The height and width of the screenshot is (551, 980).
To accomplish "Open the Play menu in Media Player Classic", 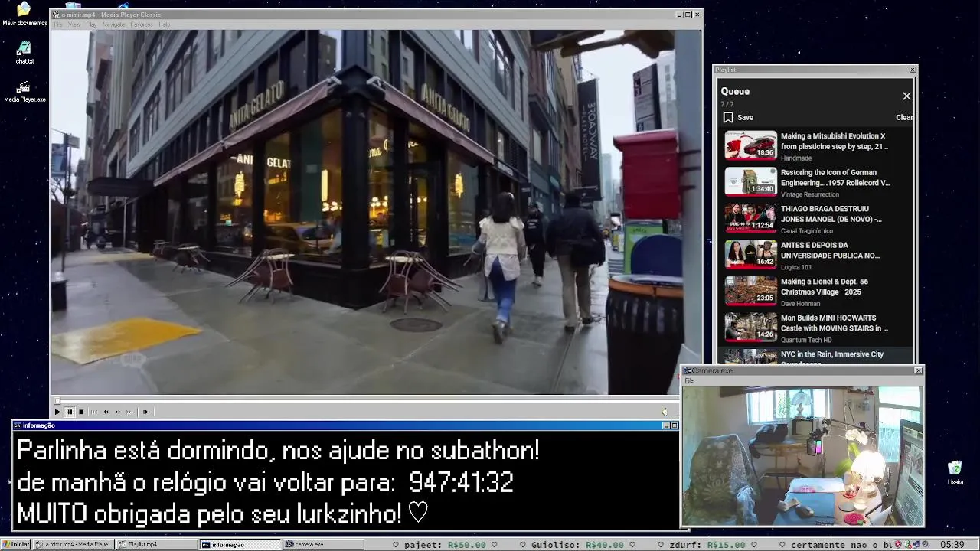I will click(91, 24).
